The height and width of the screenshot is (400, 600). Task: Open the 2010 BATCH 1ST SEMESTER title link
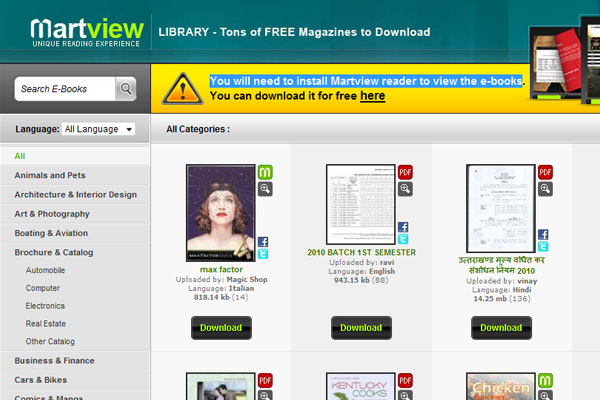[361, 252]
